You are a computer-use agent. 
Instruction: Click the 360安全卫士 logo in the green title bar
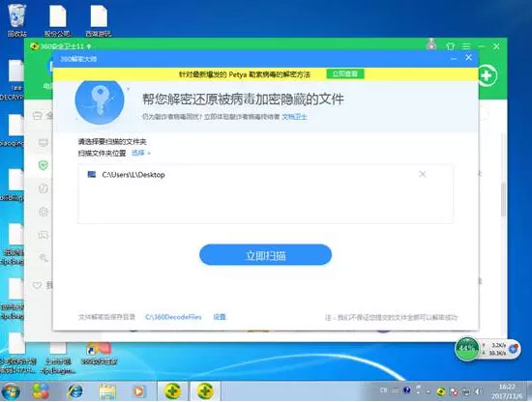(x=34, y=46)
